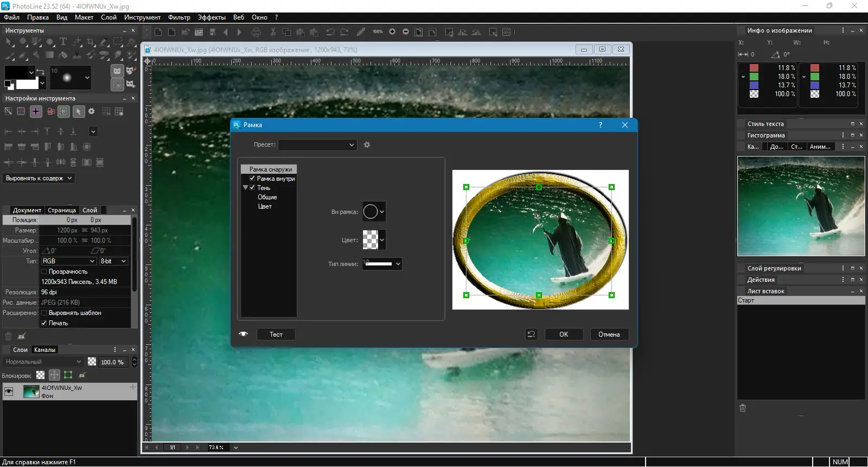Switch to the Страница tab
This screenshot has width=868, height=467.
click(x=62, y=210)
